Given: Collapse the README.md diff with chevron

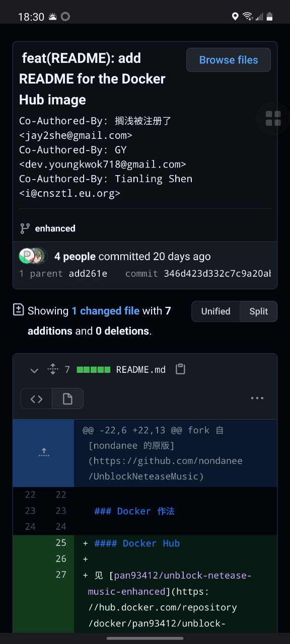Looking at the screenshot, I should (34, 370).
